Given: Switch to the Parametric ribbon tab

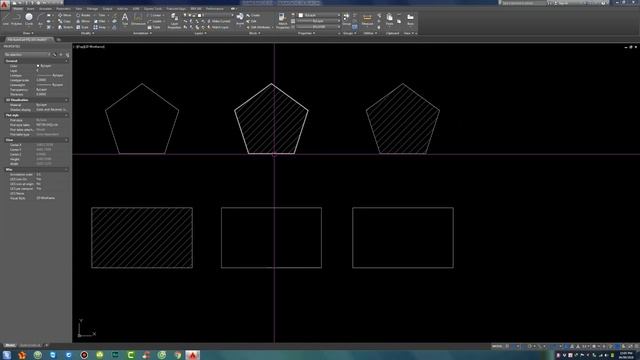Looking at the screenshot, I should (x=63, y=9).
